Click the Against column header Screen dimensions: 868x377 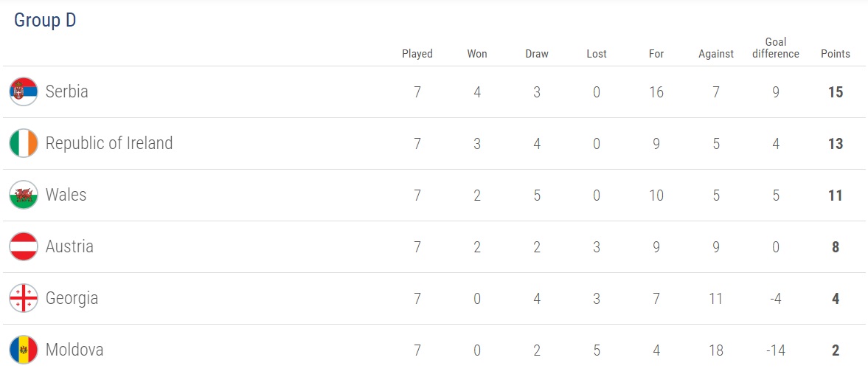tap(716, 54)
